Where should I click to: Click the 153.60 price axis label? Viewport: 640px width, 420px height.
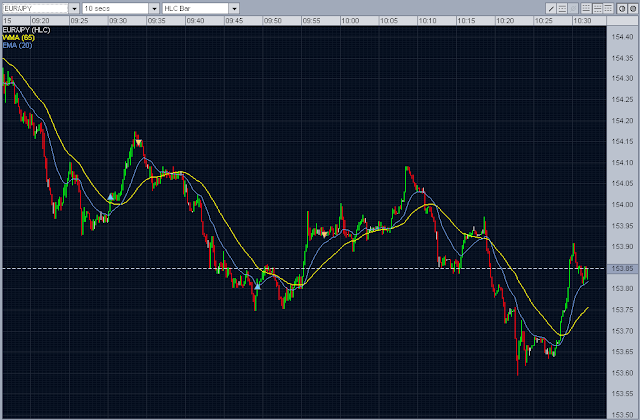[x=622, y=373]
